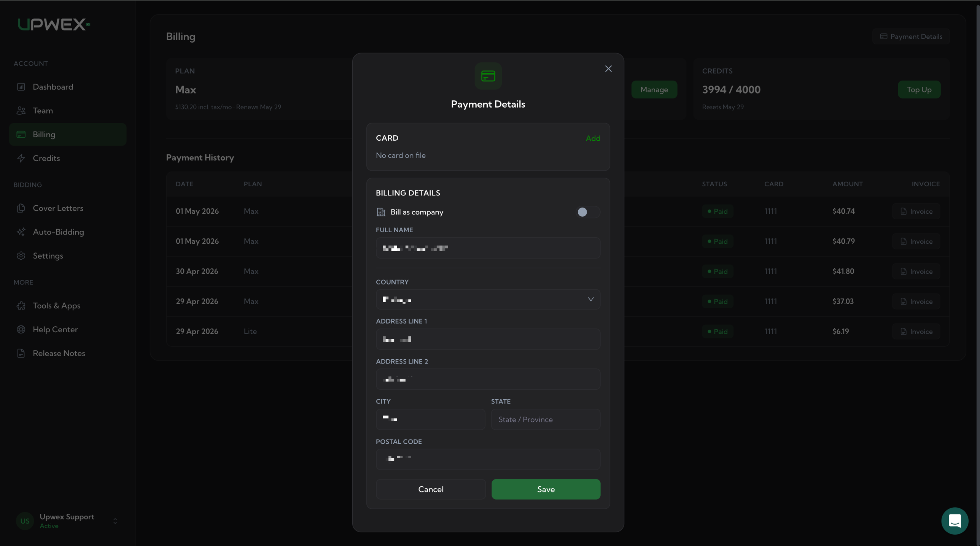Click the City input field
This screenshot has height=546, width=980.
[x=430, y=419]
